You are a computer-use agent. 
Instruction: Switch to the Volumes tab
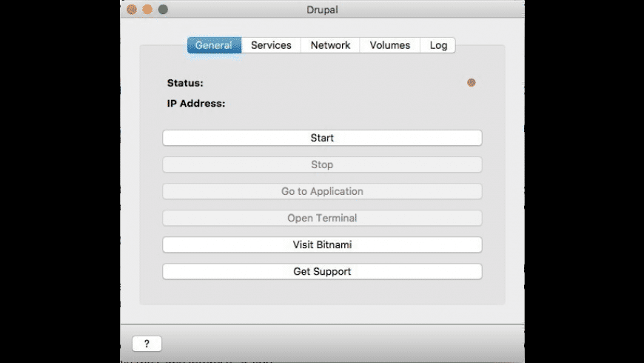(x=390, y=45)
